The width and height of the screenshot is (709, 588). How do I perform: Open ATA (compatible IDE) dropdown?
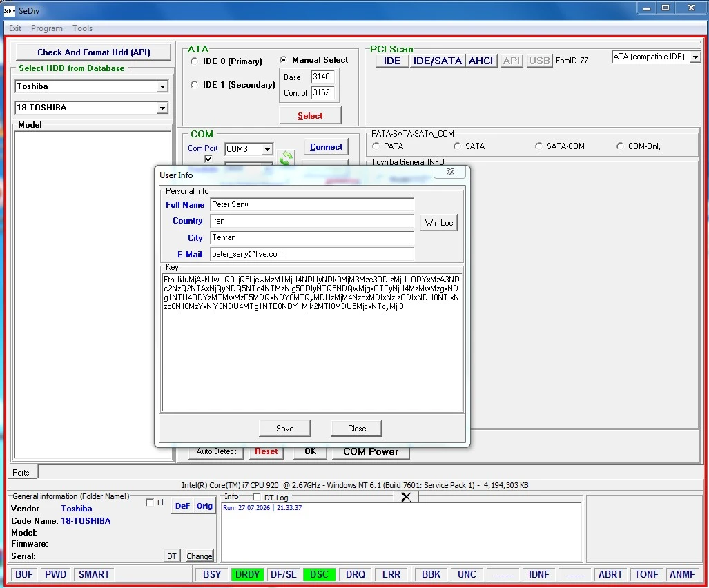(x=695, y=57)
